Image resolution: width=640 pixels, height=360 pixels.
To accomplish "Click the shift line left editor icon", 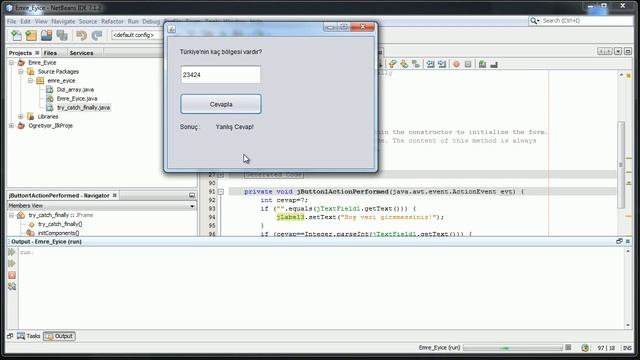I will tap(430, 64).
